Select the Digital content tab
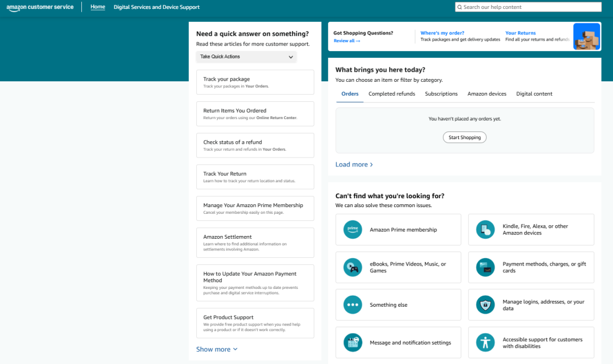Viewport: 613px width, 364px height. click(534, 94)
